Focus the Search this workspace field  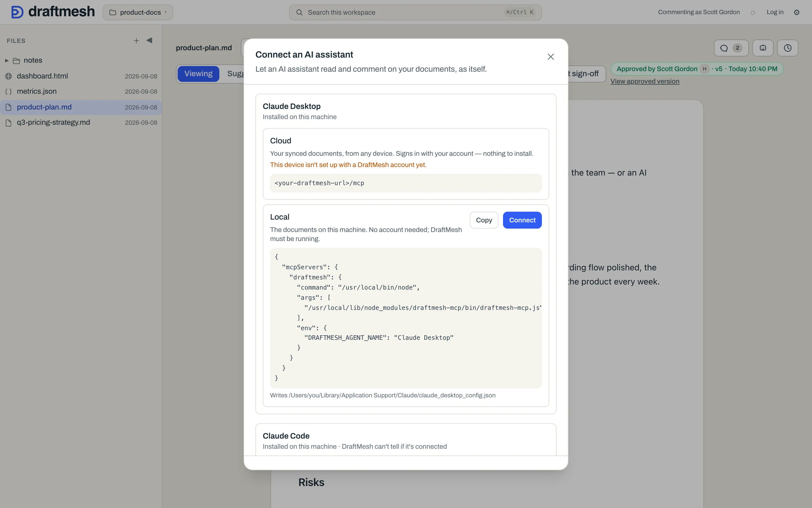pyautogui.click(x=415, y=12)
